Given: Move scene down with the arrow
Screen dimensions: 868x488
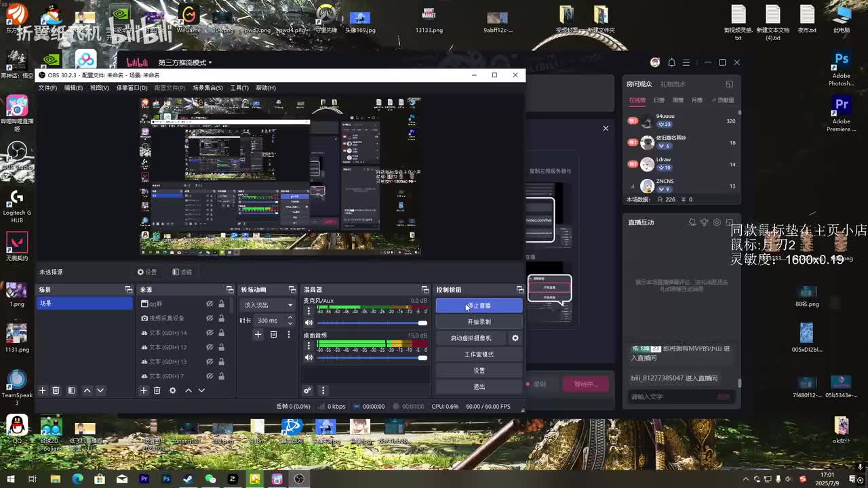Looking at the screenshot, I should coord(100,390).
